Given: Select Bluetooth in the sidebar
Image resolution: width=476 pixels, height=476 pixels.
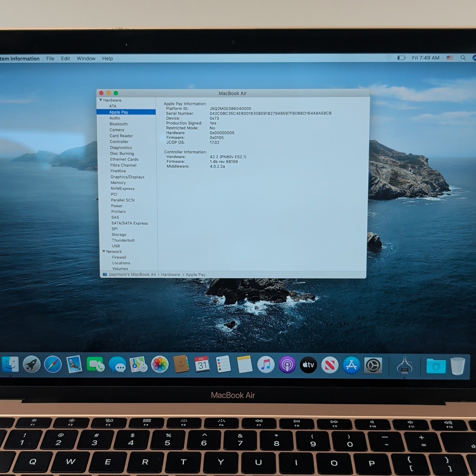Looking at the screenshot, I should click(x=119, y=124).
